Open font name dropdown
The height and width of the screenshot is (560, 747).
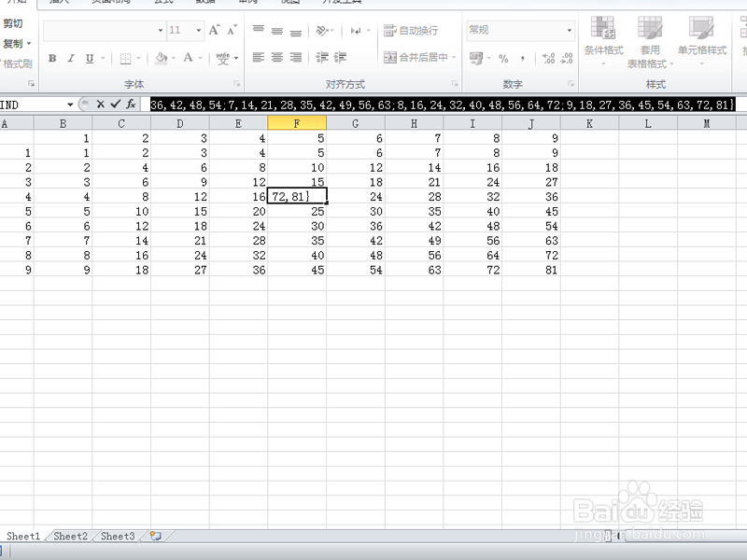pos(161,30)
